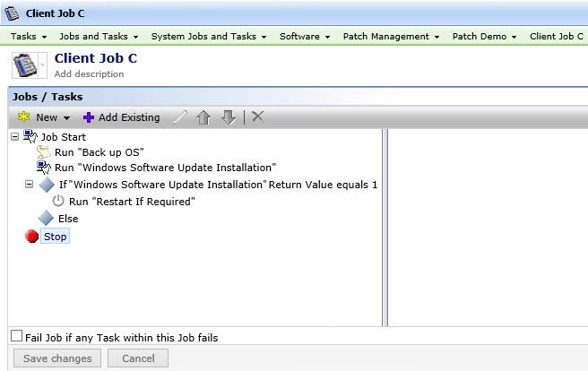The width and height of the screenshot is (588, 371).
Task: Open the Patch Demo breadcrumb menu
Action: coord(480,37)
